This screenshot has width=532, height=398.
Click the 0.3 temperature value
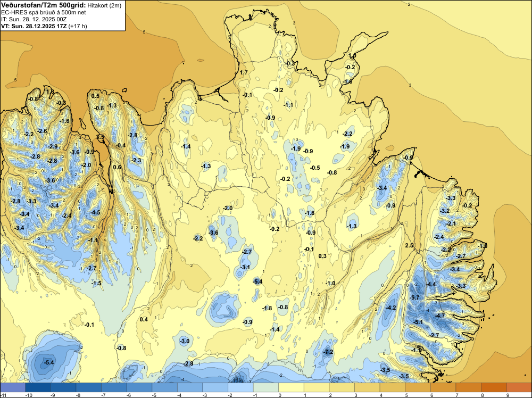pos(322,256)
